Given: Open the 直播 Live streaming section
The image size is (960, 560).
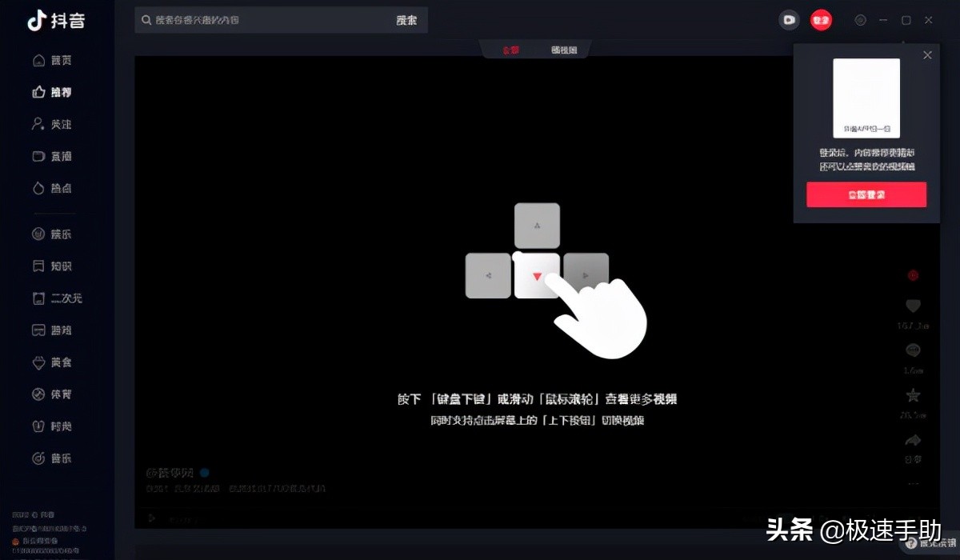Looking at the screenshot, I should 48,156.
